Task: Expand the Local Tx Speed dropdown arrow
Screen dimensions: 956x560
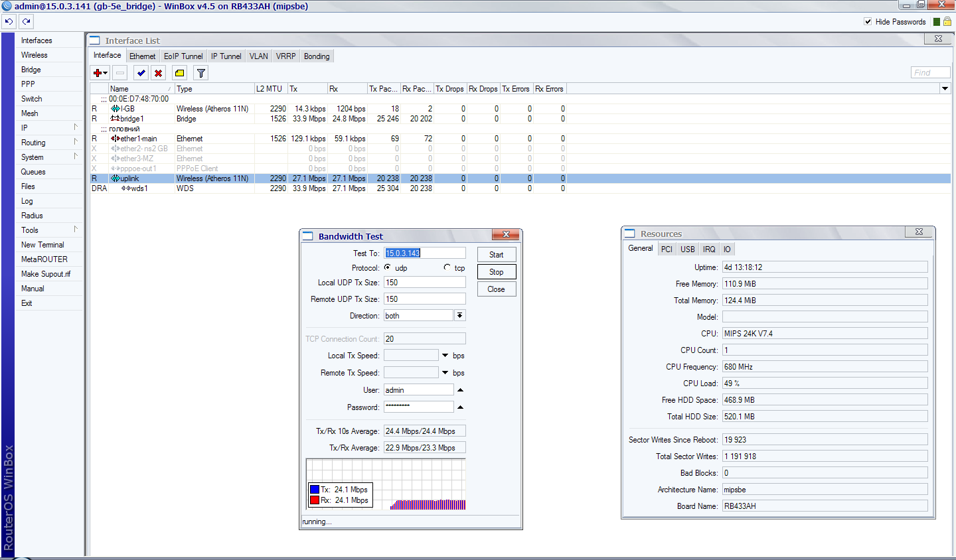Action: coord(445,356)
